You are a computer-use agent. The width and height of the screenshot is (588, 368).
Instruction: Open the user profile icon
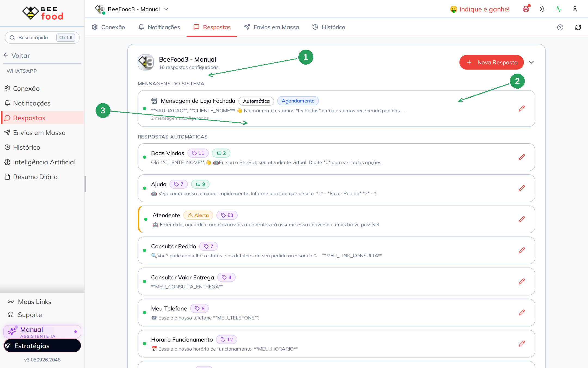(x=575, y=9)
